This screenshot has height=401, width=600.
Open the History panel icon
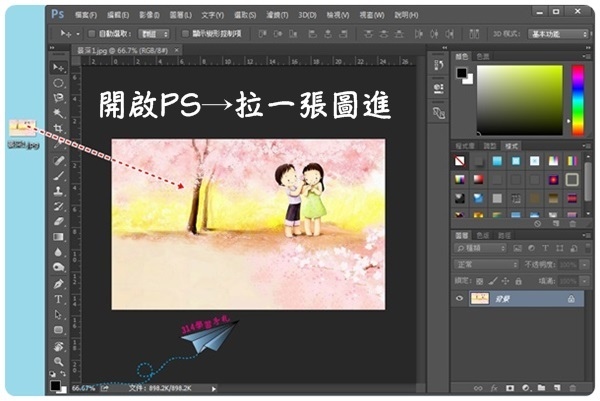pyautogui.click(x=439, y=65)
